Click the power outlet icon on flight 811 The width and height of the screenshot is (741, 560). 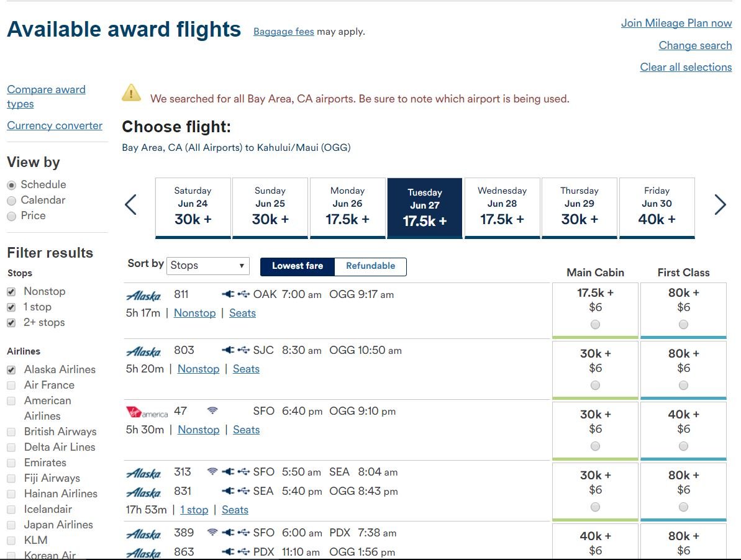tap(228, 294)
